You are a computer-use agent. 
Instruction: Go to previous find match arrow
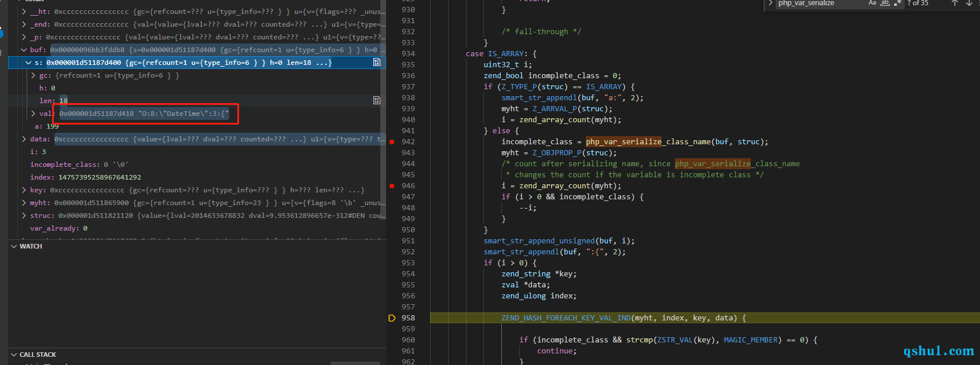(955, 3)
